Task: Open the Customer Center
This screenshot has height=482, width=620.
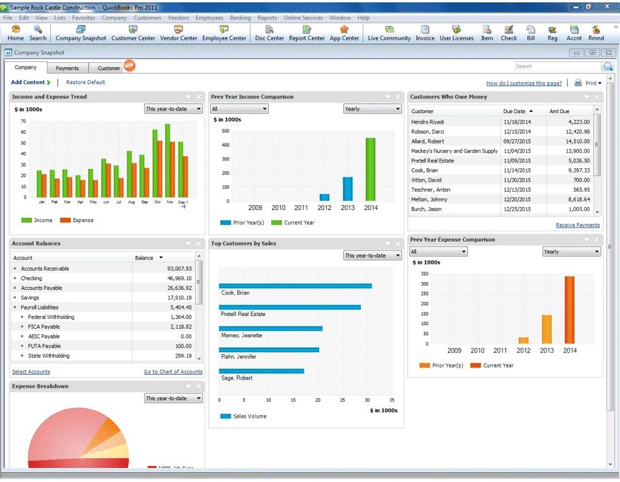Action: tap(133, 33)
